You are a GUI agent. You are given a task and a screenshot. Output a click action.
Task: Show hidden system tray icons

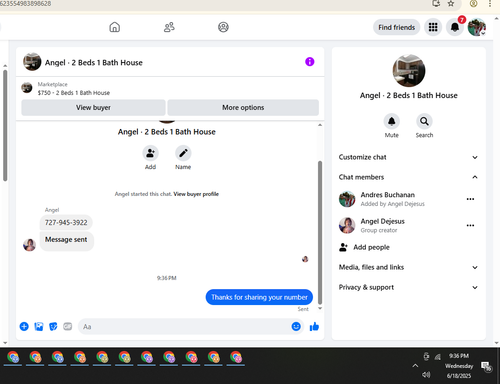click(x=415, y=366)
